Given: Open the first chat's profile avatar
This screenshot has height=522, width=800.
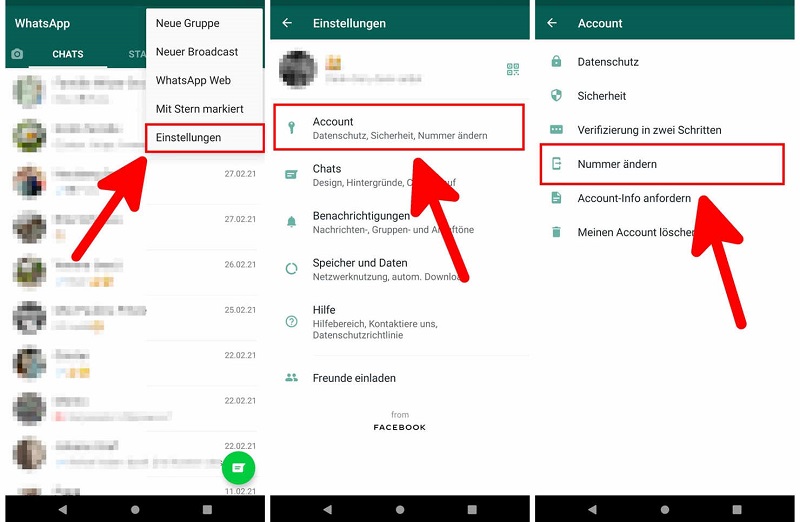Looking at the screenshot, I should 29,91.
